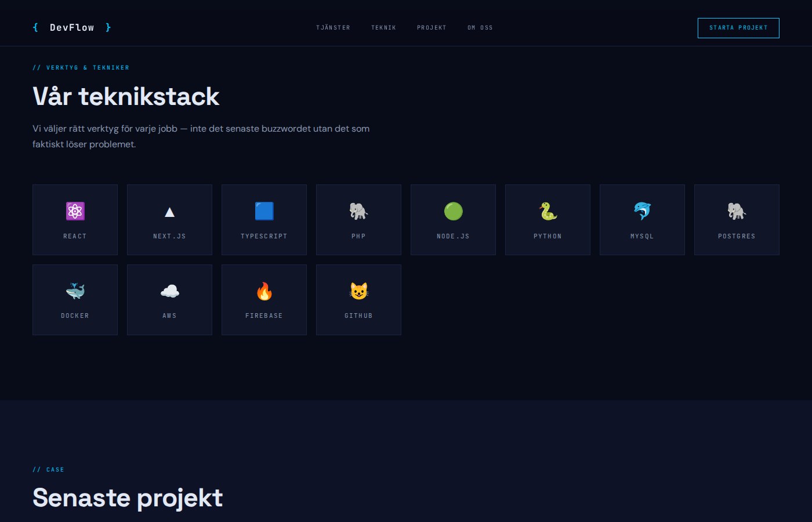Click the NEXT.JS card label
Viewport: 812px width, 522px height.
coord(169,236)
